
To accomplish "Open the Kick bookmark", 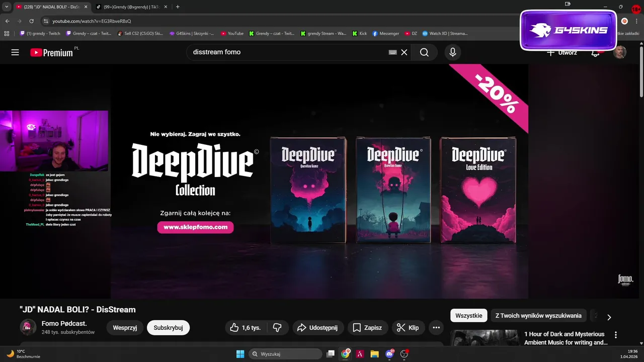I will [x=359, y=34].
